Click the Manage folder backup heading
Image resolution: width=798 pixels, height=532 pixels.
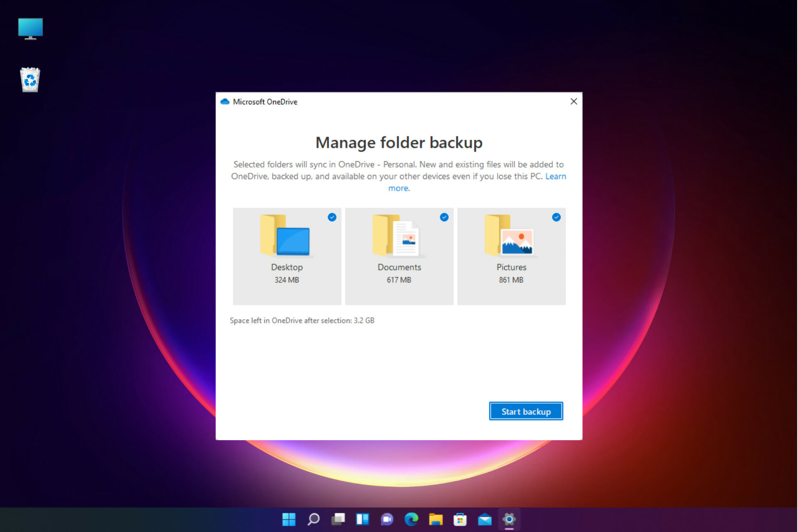pyautogui.click(x=399, y=143)
